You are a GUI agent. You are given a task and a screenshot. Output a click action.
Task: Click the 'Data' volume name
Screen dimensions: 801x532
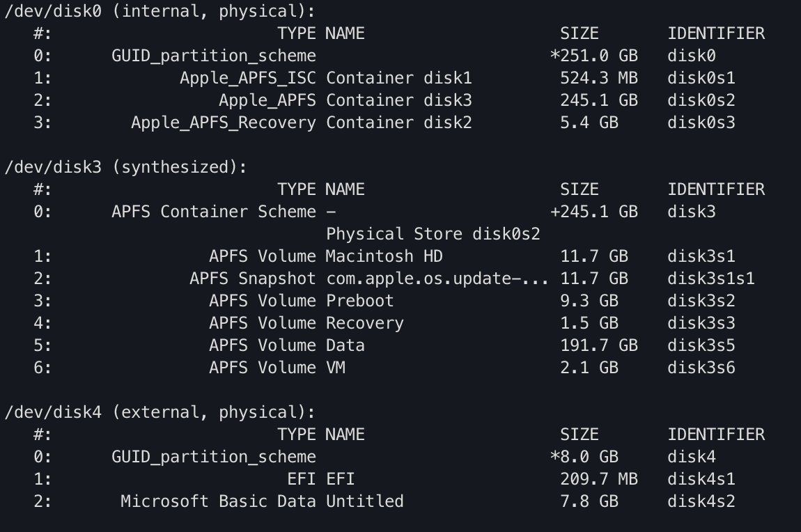345,345
